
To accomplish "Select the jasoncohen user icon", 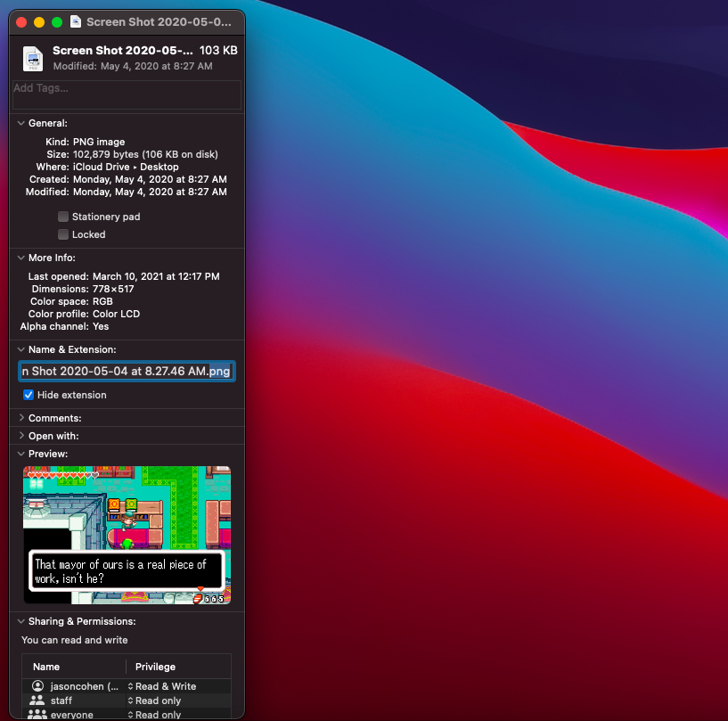I will pyautogui.click(x=37, y=686).
